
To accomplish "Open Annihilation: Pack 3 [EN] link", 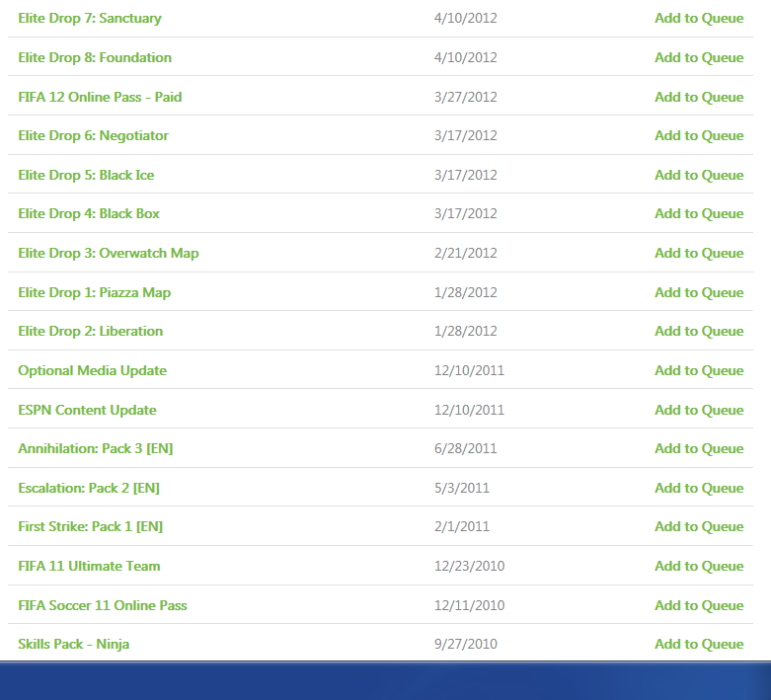I will pyautogui.click(x=96, y=448).
